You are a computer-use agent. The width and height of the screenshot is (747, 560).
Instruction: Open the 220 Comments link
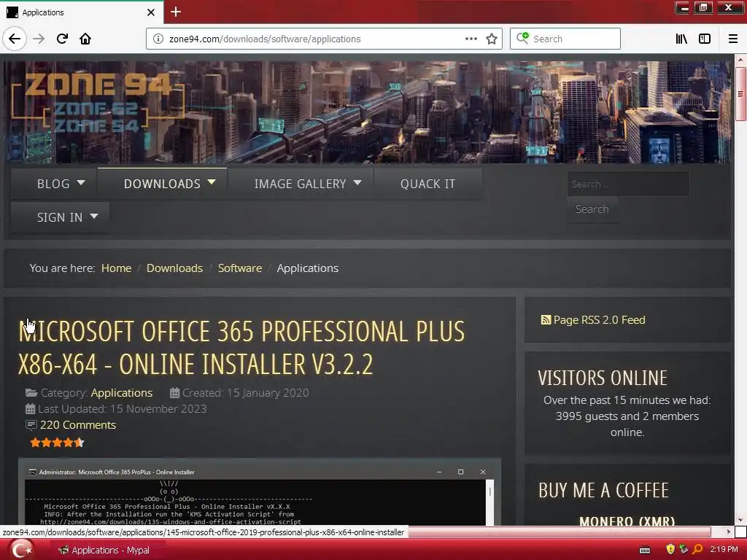(x=77, y=425)
